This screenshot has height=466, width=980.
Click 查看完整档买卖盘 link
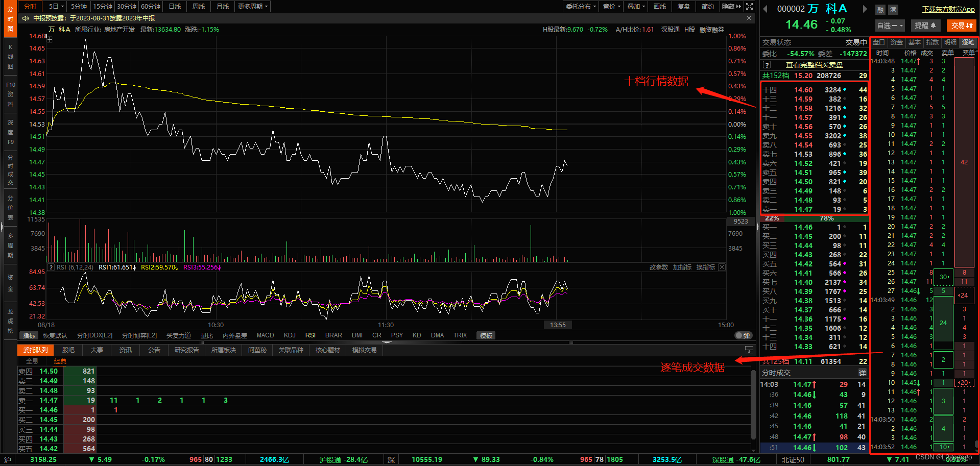coord(814,65)
